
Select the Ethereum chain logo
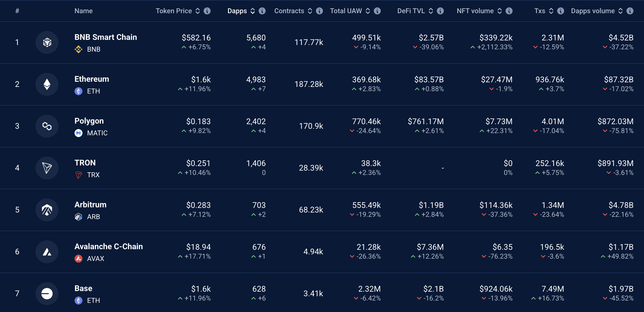[47, 84]
